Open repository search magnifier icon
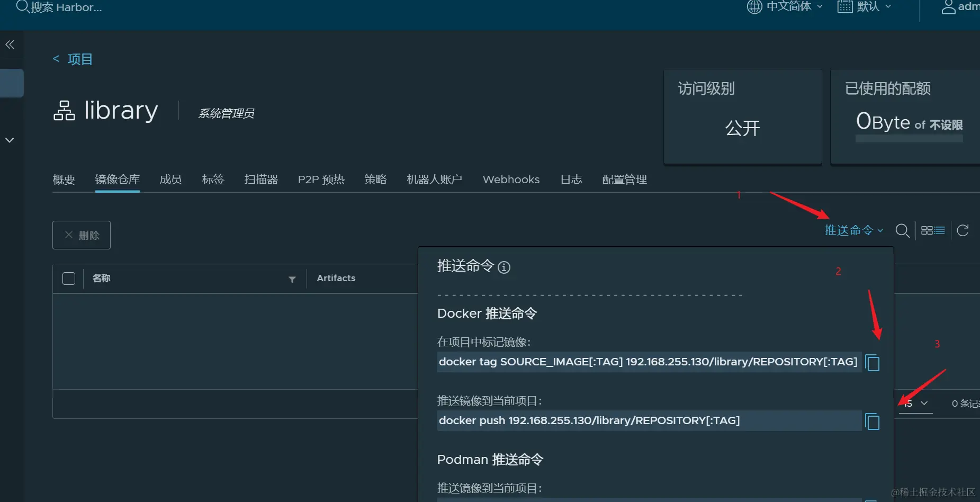Viewport: 980px width, 502px height. pyautogui.click(x=902, y=230)
